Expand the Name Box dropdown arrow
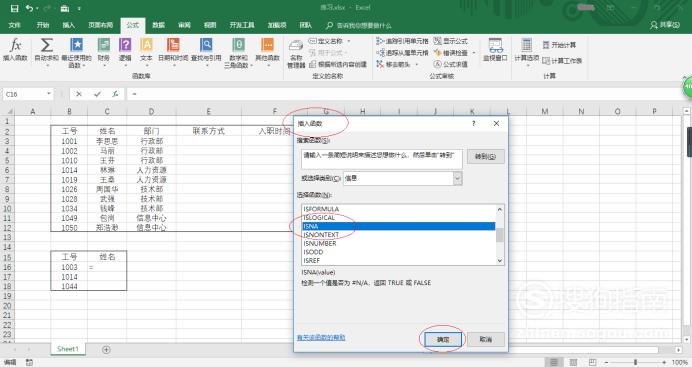 point(49,94)
